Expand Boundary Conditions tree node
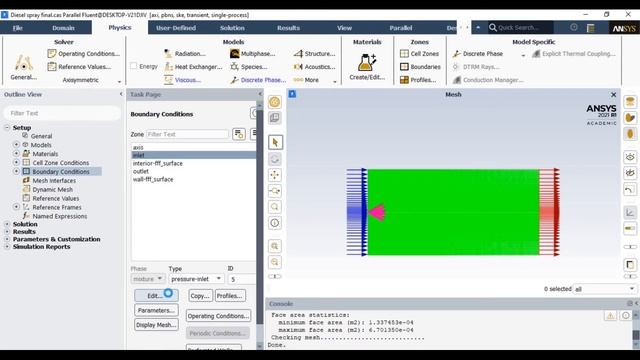640x360 pixels. pyautogui.click(x=16, y=171)
